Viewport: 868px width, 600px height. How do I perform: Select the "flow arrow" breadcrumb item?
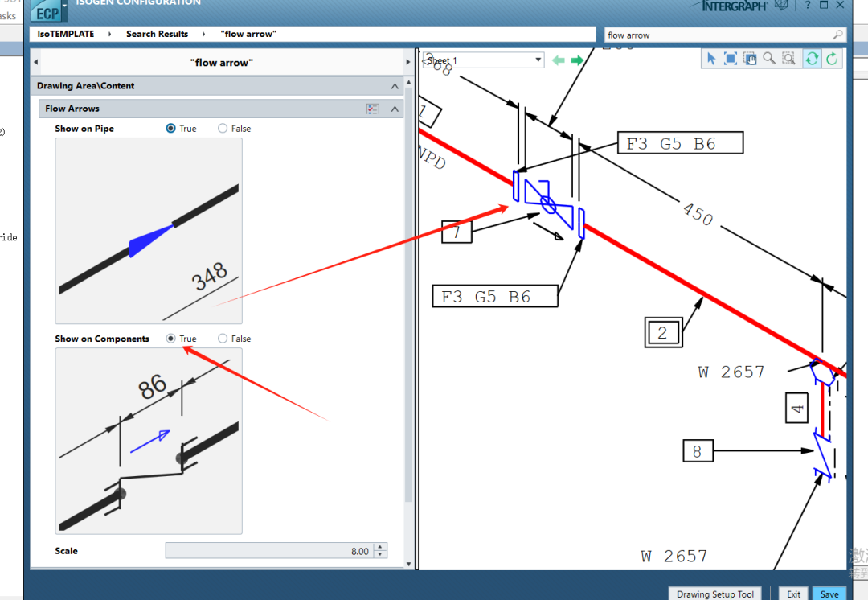(248, 34)
